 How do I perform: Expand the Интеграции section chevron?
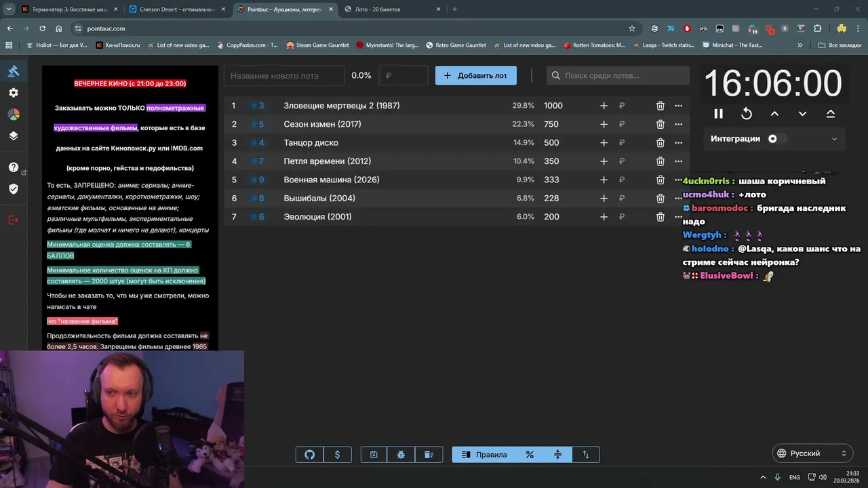tap(834, 139)
